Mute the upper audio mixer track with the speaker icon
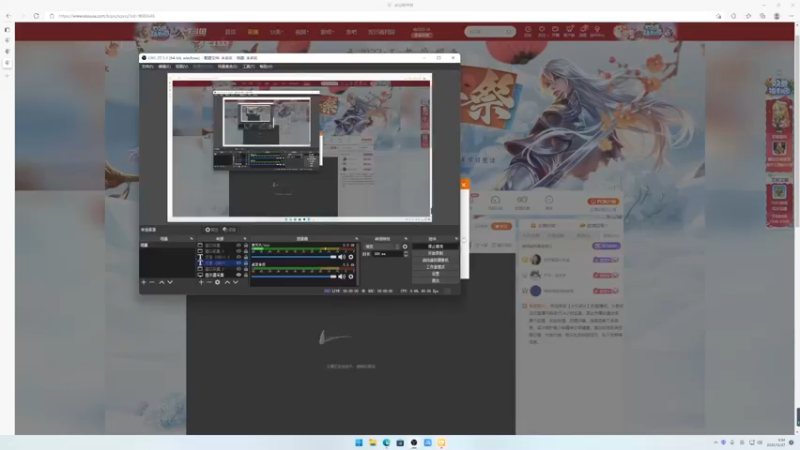This screenshot has width=800, height=450. coord(341,257)
